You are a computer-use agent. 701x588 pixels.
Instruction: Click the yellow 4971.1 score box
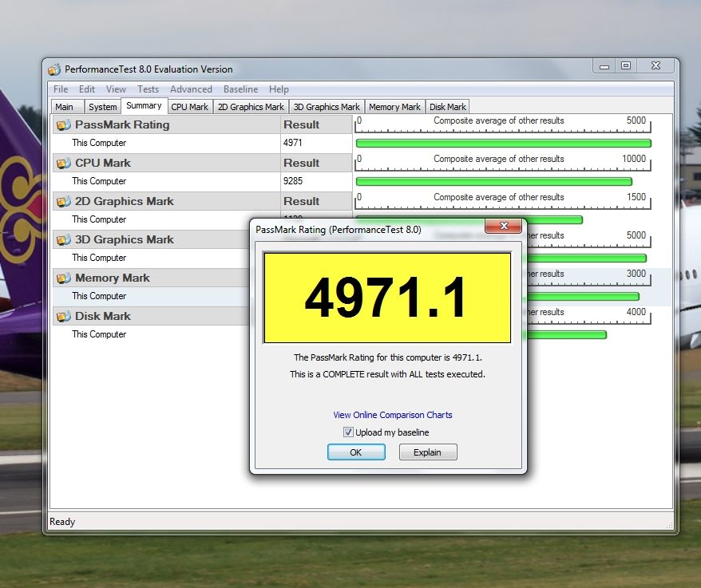pyautogui.click(x=387, y=298)
